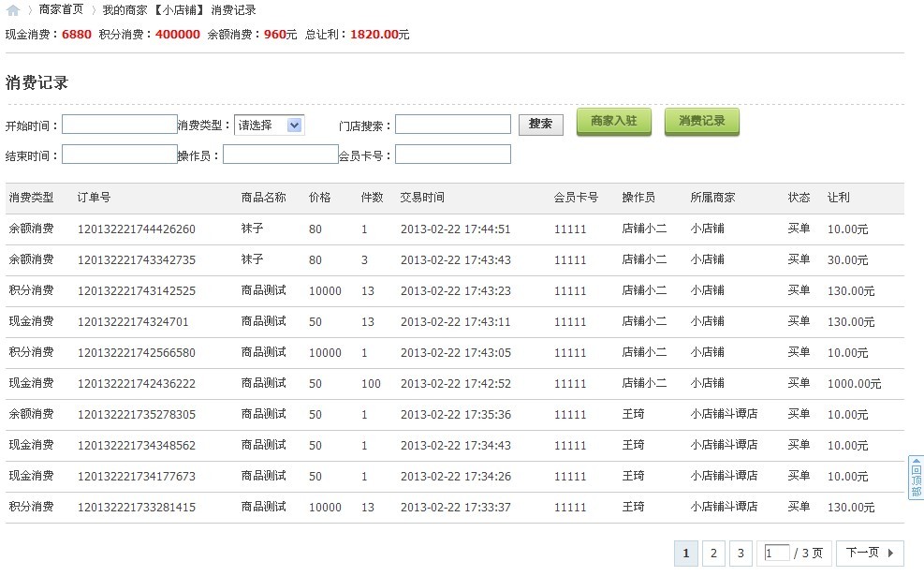Go to page 2 in pagination
The width and height of the screenshot is (924, 576).
tap(713, 553)
